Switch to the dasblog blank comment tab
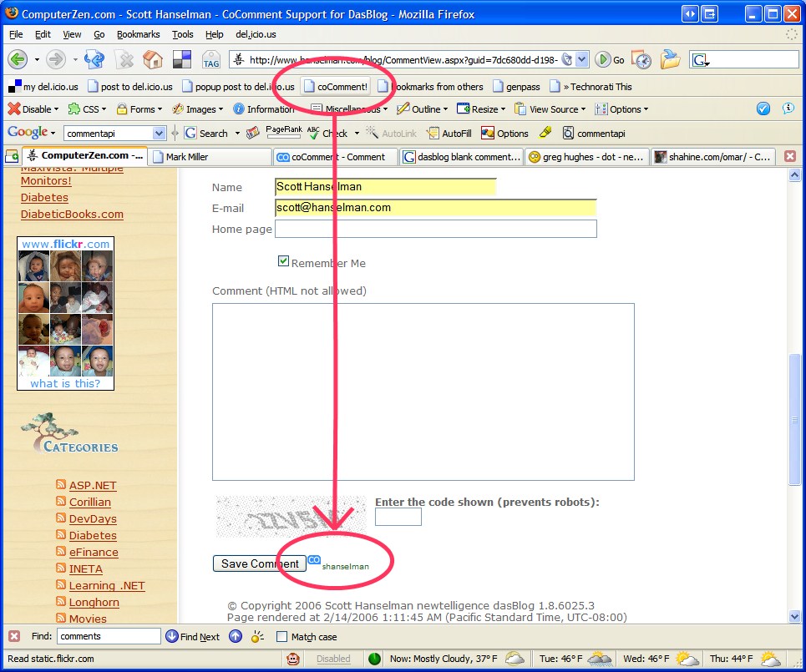Viewport: 806px width, 672px height. pos(462,157)
